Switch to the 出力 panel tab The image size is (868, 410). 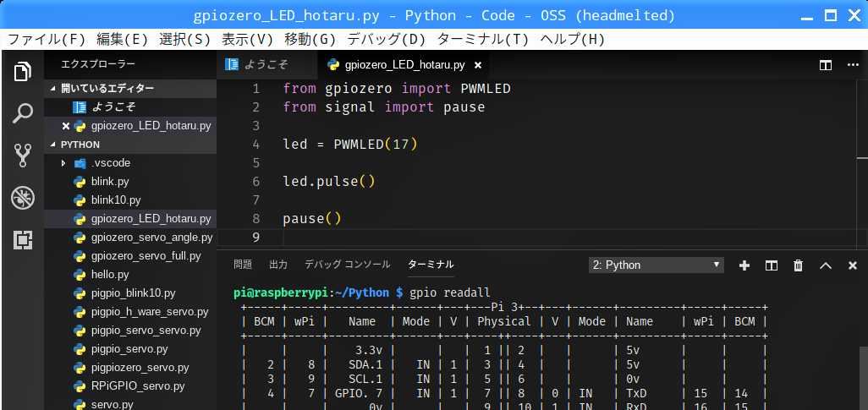pos(277,265)
